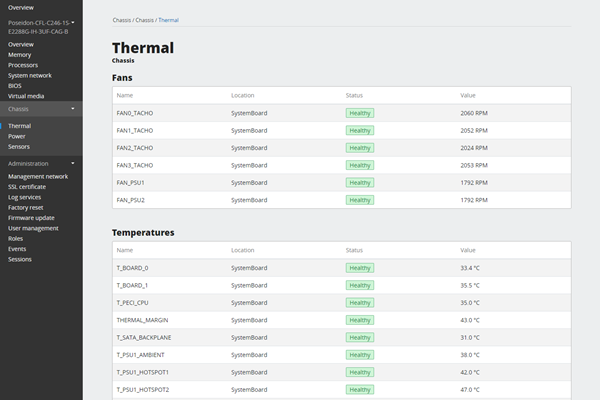This screenshot has height=400, width=600.
Task: Select Thermal in the Chassis submenu
Action: pos(20,126)
